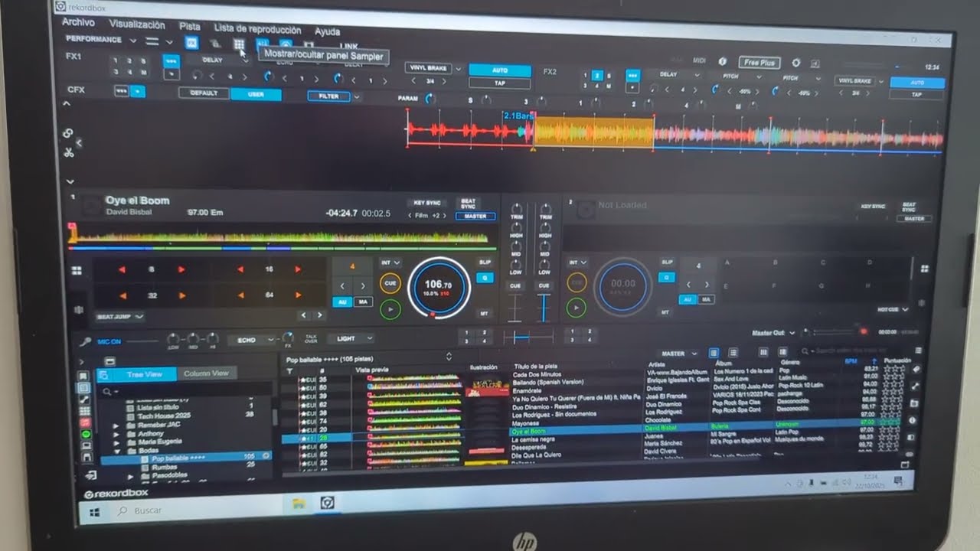Toggle the FX panel icon in toolbar
This screenshot has height=551, width=980.
click(192, 43)
